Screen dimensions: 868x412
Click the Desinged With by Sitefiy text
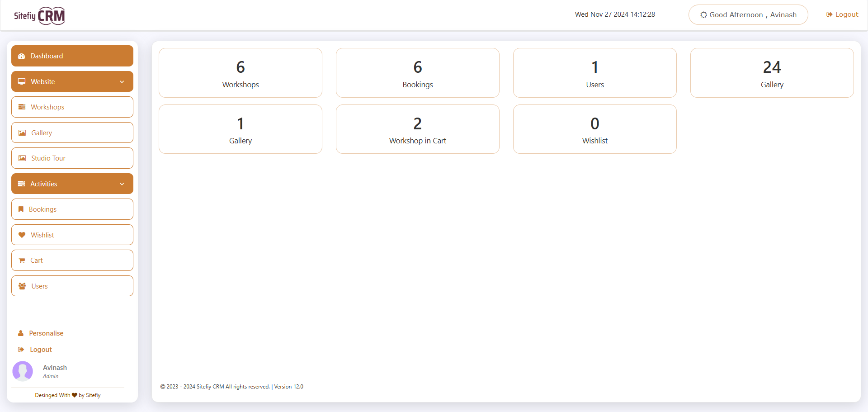click(68, 395)
